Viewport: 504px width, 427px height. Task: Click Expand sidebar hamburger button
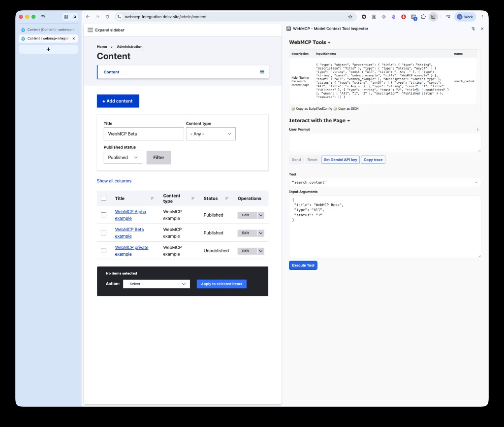pyautogui.click(x=106, y=30)
